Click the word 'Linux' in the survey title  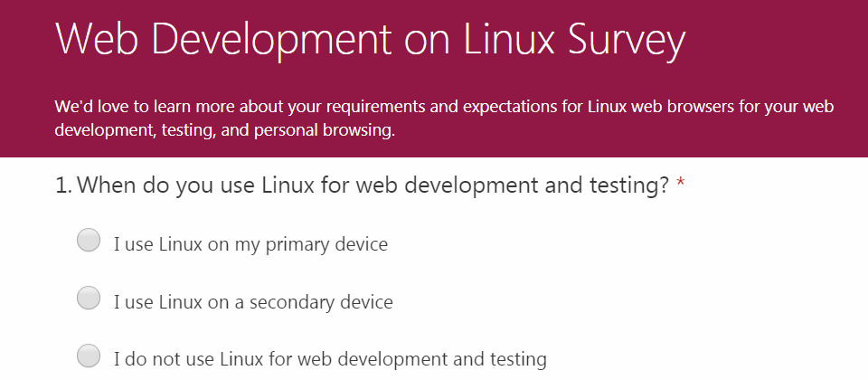pyautogui.click(x=508, y=38)
